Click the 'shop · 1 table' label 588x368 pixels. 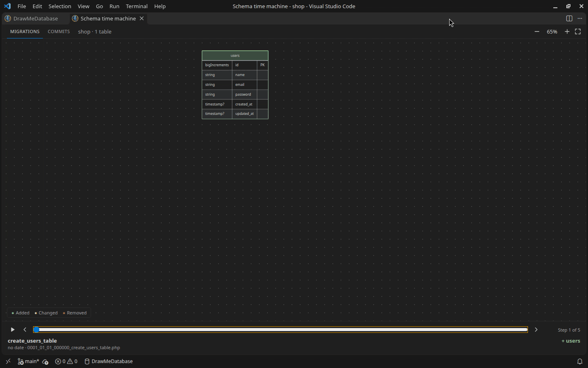(x=95, y=31)
